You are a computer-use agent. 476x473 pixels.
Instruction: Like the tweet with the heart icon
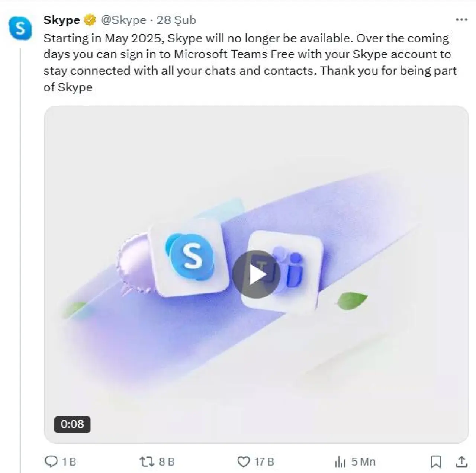click(244, 461)
